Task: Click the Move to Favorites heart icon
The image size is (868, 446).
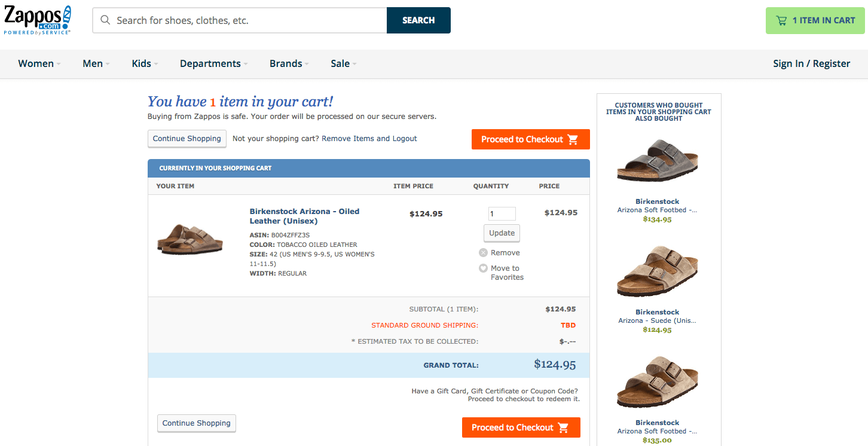Action: click(483, 268)
